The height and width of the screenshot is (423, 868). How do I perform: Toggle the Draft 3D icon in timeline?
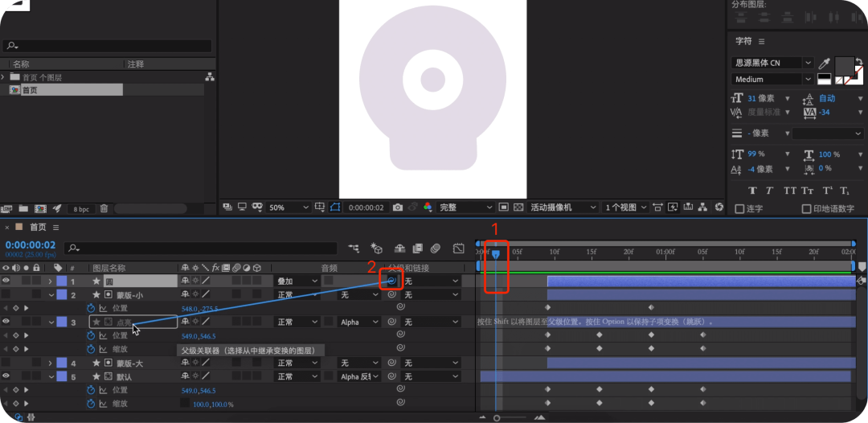[376, 248]
